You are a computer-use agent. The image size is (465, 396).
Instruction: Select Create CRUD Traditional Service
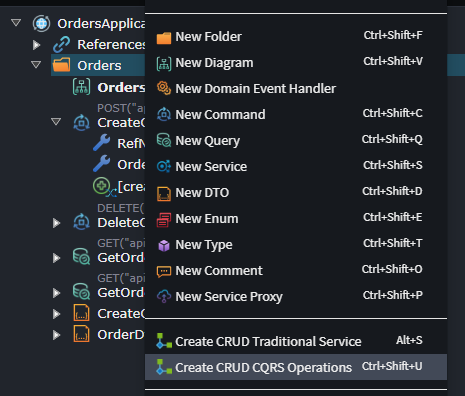(296, 341)
